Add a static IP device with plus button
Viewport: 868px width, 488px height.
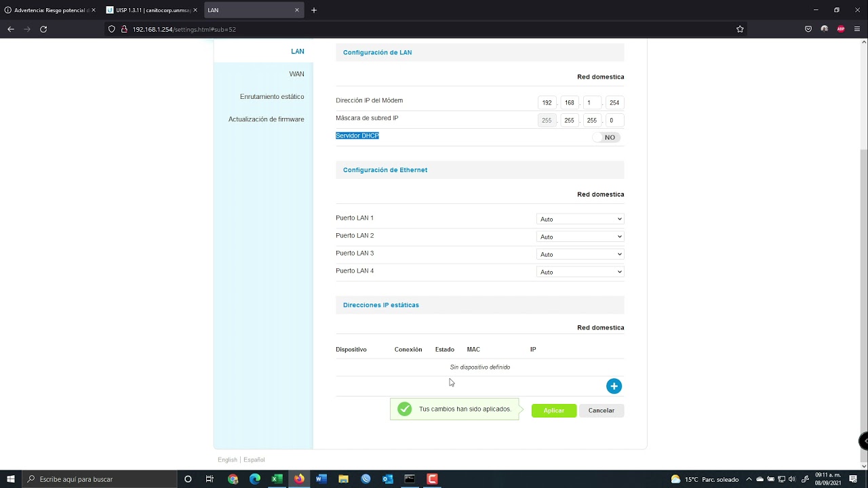pos(614,386)
